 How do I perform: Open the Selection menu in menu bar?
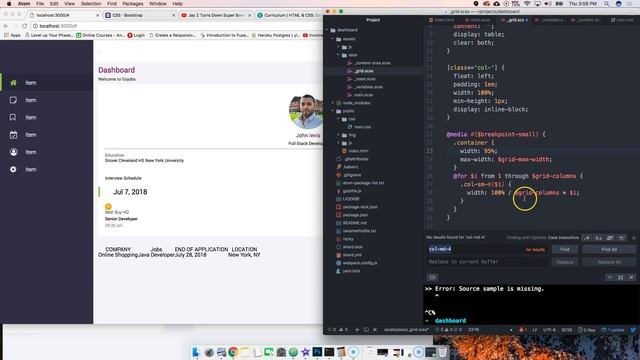point(91,4)
